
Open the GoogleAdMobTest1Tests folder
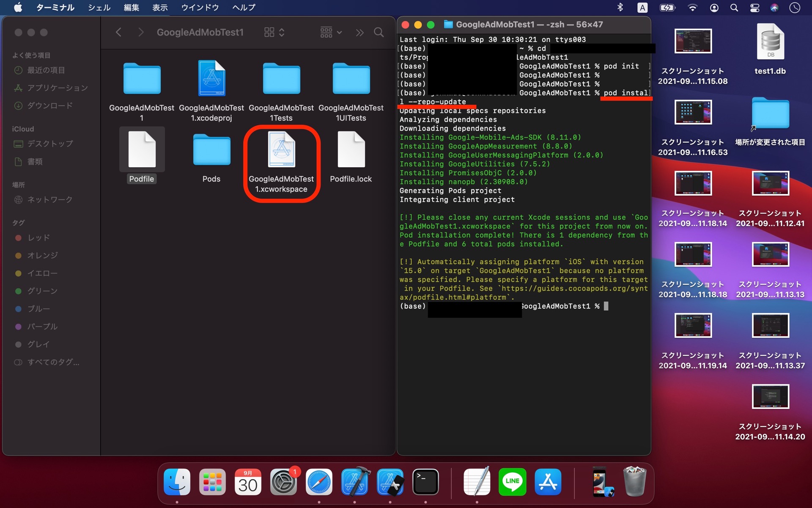281,79
